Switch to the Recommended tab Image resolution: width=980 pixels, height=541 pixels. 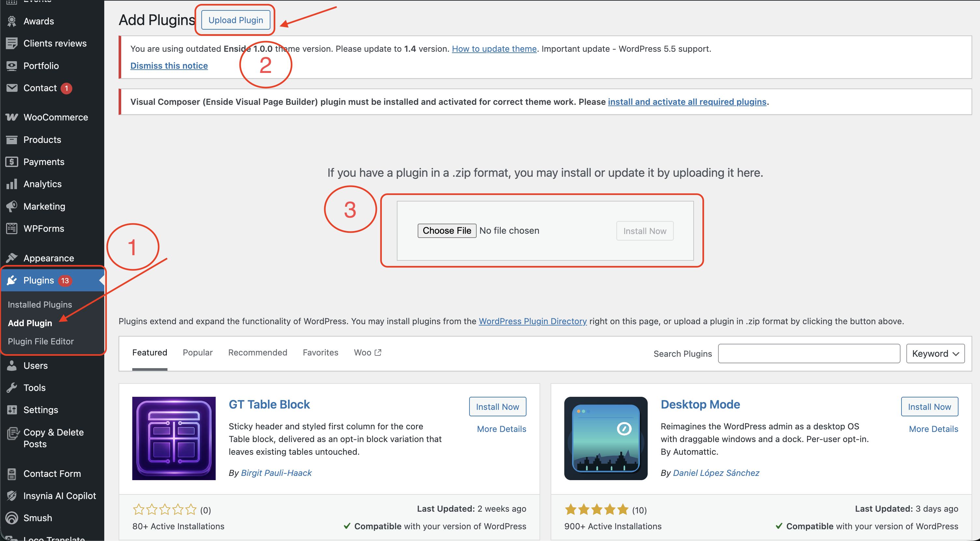click(x=258, y=353)
